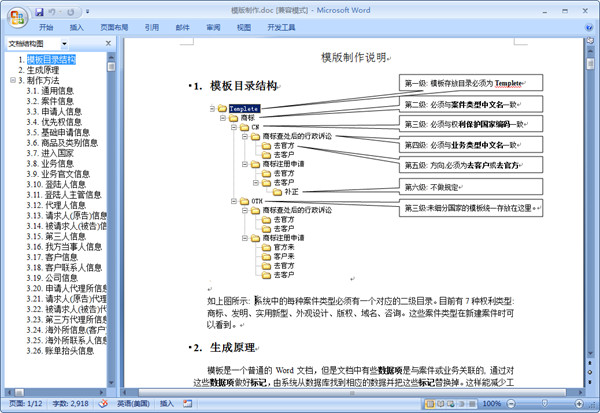600x413 pixels.
Task: Open the 文档结构图 pane dropdown arrow
Action: pos(64,44)
